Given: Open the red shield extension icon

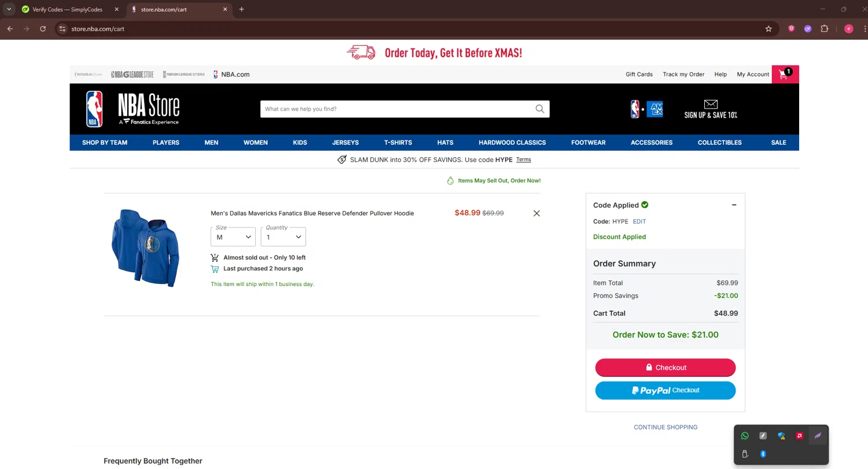Looking at the screenshot, I should [791, 29].
